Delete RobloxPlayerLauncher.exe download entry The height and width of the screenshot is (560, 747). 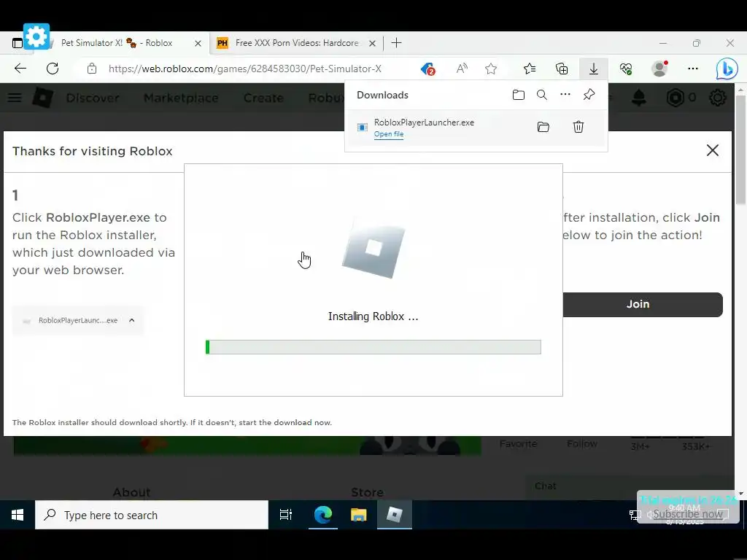point(578,127)
